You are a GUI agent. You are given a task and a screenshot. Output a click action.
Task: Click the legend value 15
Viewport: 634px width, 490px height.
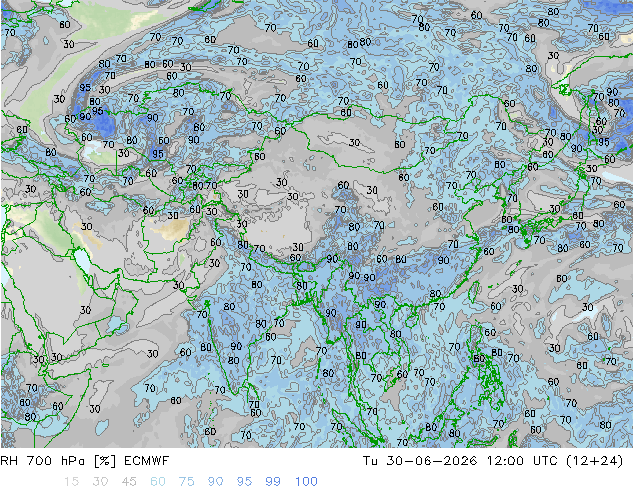point(71,482)
